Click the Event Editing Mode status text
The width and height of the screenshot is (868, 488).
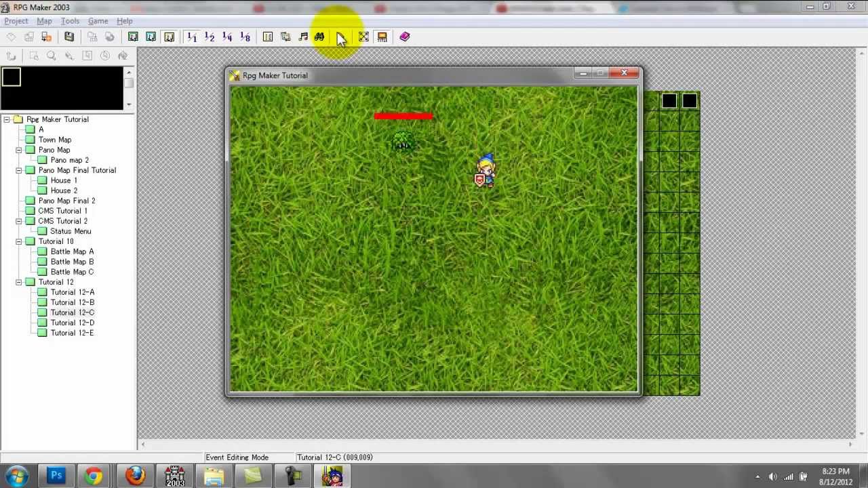237,457
